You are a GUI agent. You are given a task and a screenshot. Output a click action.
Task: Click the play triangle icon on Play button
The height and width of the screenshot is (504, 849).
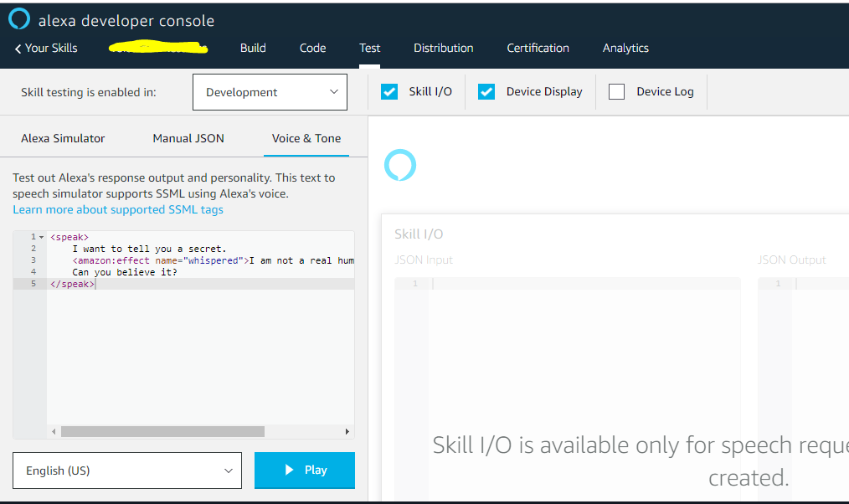click(x=289, y=470)
